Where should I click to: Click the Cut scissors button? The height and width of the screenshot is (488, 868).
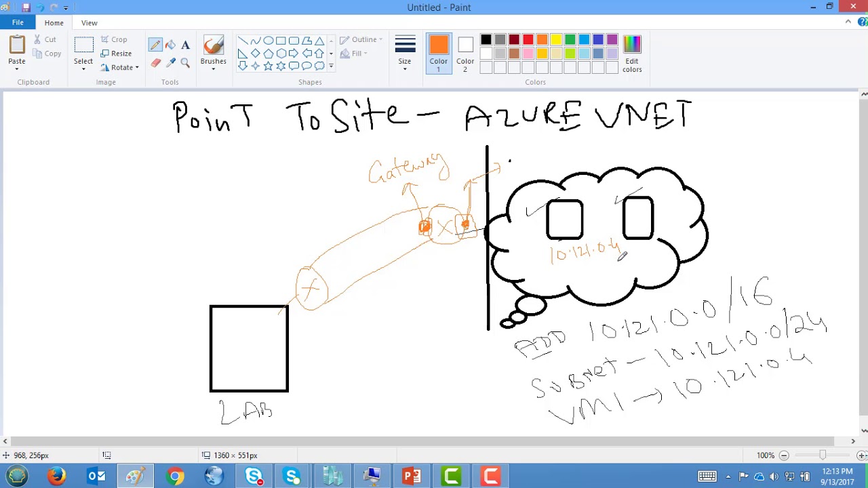[45, 39]
